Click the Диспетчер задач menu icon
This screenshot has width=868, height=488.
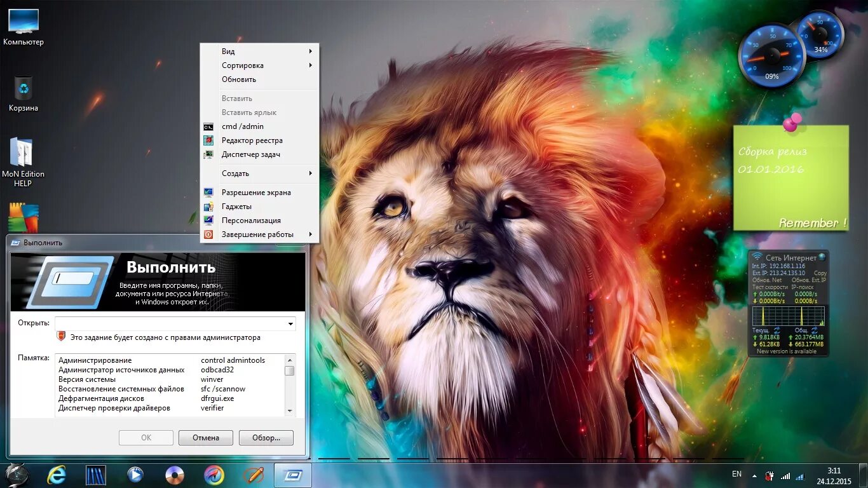(208, 154)
